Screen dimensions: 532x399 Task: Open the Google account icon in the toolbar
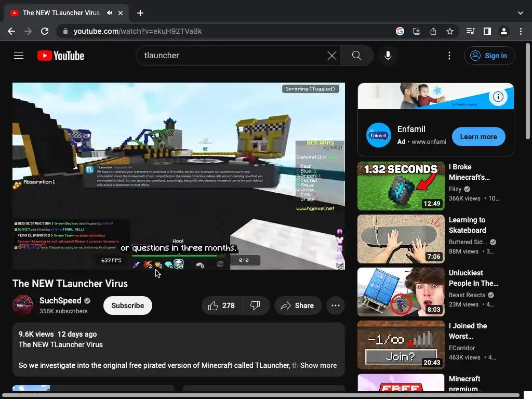coord(400,31)
